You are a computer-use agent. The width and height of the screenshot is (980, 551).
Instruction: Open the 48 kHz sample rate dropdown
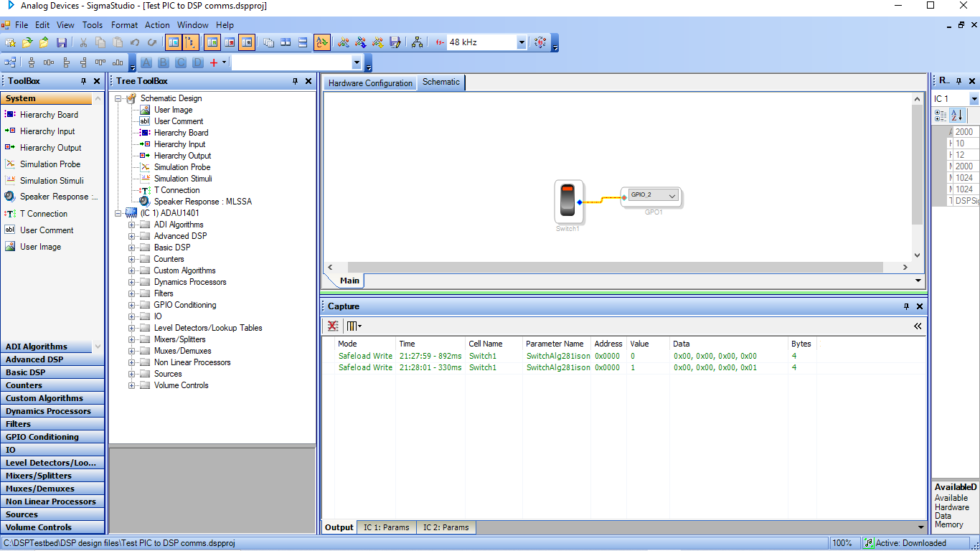(x=522, y=42)
